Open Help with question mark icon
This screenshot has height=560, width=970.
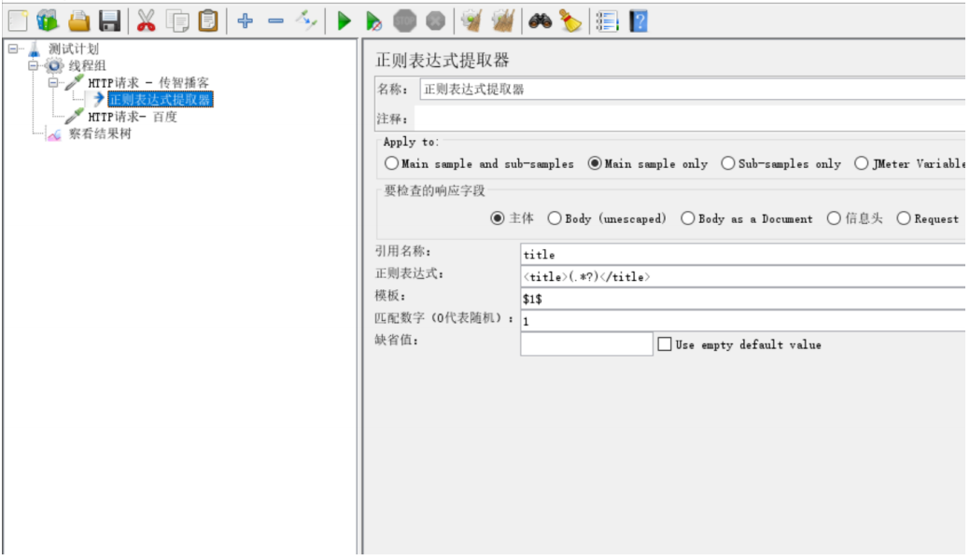click(x=639, y=21)
